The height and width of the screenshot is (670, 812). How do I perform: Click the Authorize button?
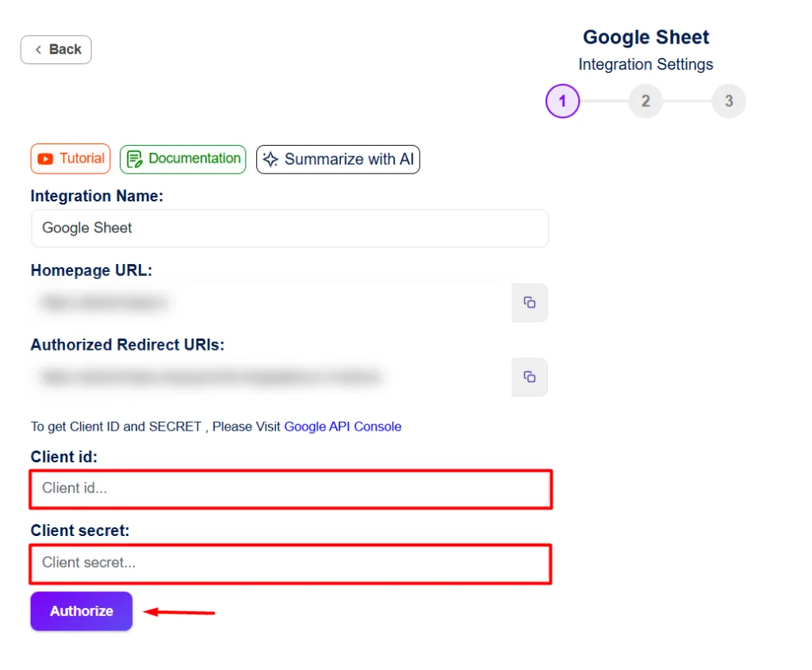[x=82, y=611]
